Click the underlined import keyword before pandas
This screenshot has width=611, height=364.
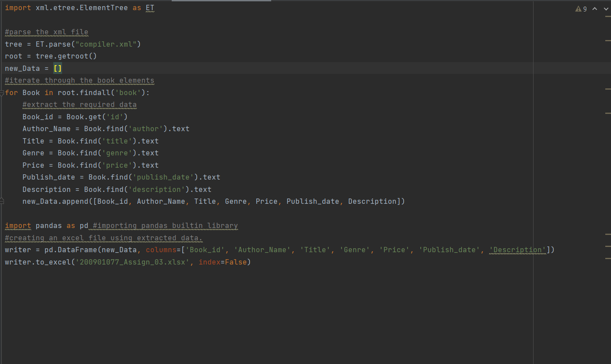click(18, 225)
